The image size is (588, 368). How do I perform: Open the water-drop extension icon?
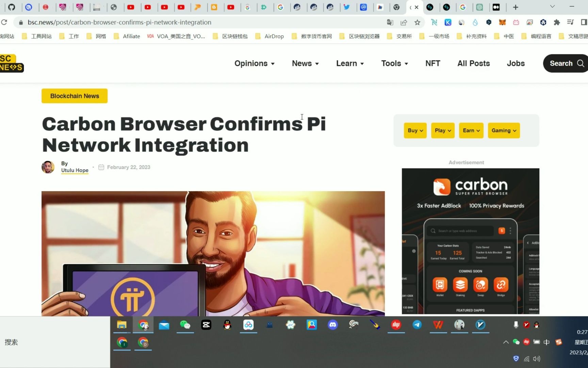(x=475, y=22)
